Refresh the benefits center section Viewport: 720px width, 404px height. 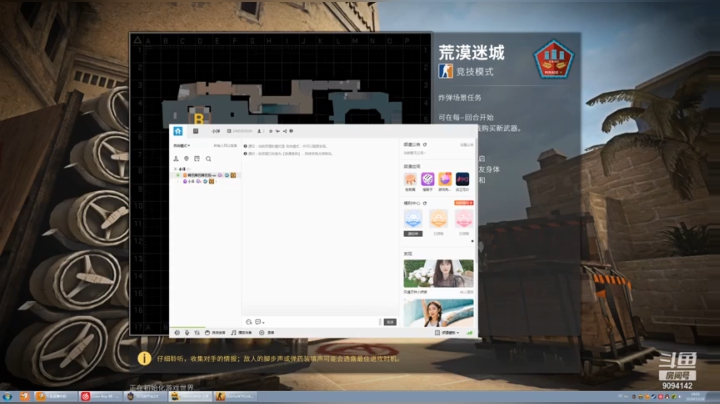[425, 203]
